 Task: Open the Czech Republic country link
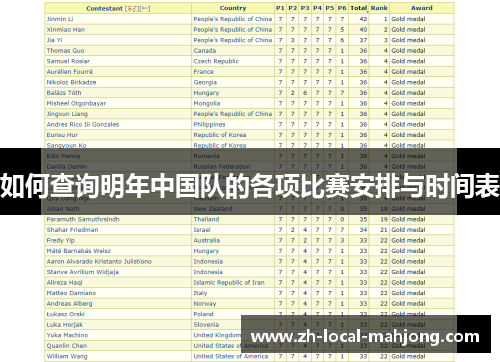(216, 61)
